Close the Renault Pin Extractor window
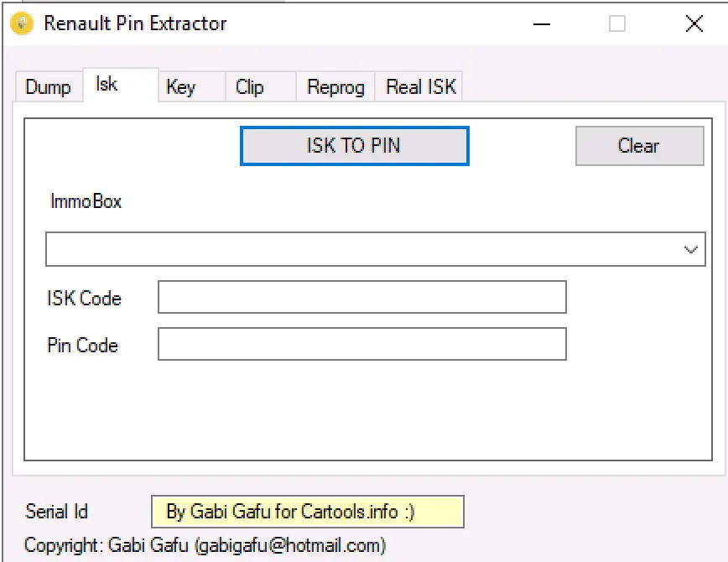Screen dimensions: 728x562 (x=694, y=23)
